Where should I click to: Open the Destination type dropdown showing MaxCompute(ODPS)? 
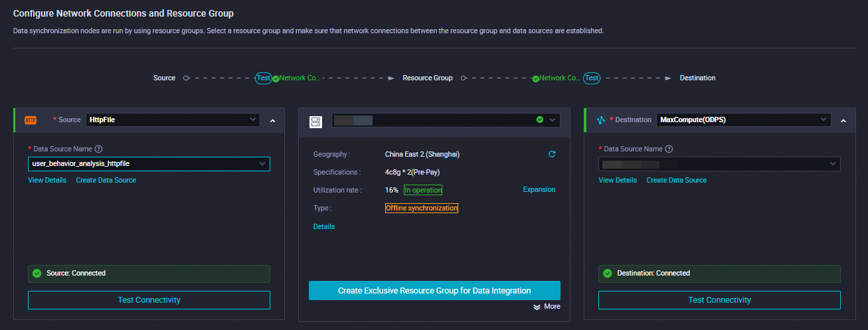point(744,120)
